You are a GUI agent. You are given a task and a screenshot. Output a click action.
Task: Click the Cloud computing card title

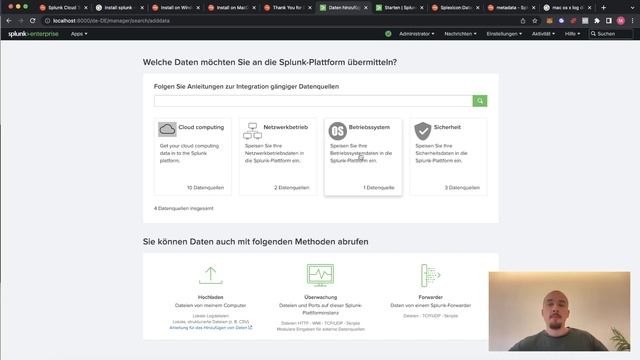[x=201, y=127]
